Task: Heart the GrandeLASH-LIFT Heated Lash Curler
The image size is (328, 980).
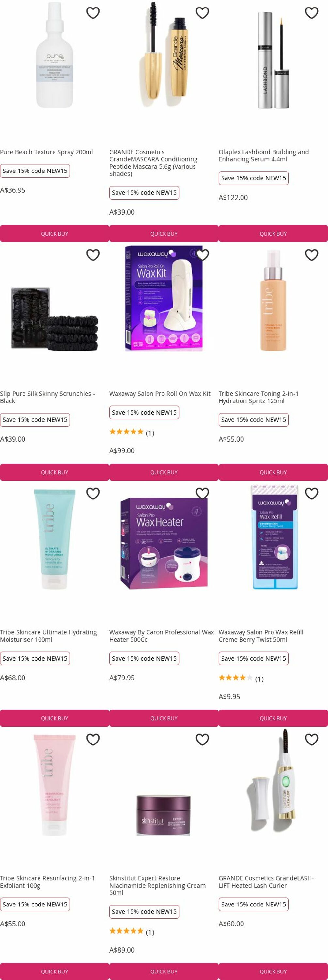Action: 312,740
